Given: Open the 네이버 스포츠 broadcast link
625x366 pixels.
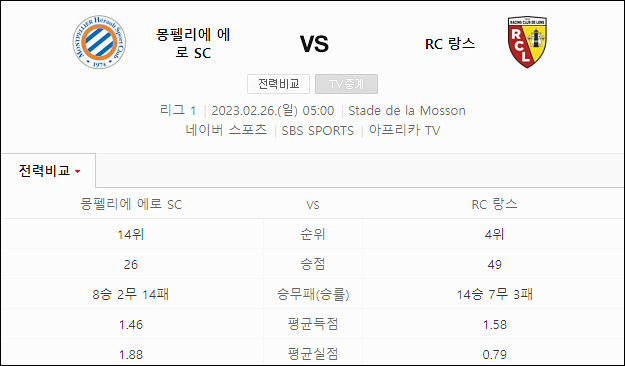Looking at the screenshot, I should pyautogui.click(x=226, y=130).
